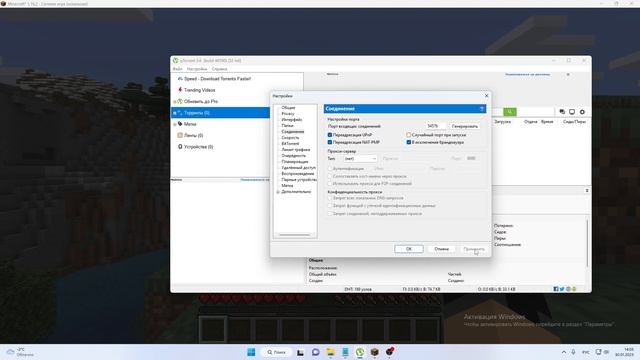Click OK button in settings dialog
This screenshot has width=640, height=360.
(x=409, y=249)
